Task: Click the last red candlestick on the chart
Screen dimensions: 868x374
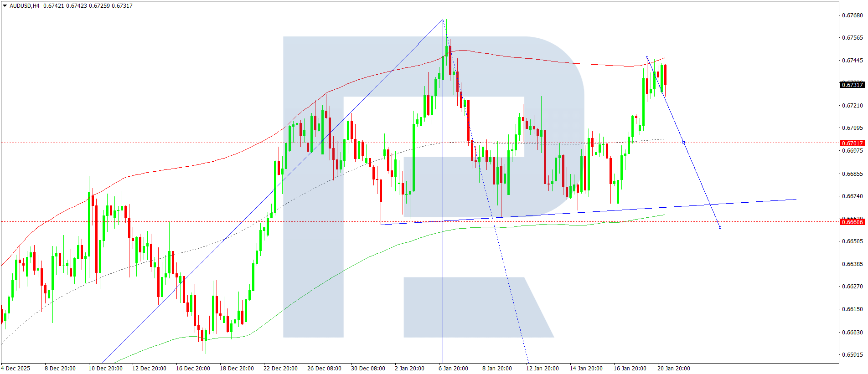Action: (665, 75)
